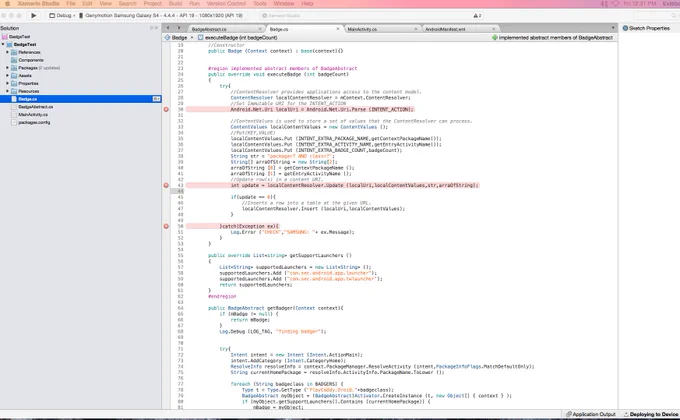Image resolution: width=680 pixels, height=420 pixels.
Task: Click the search field in the toolbar
Action: pos(656,16)
